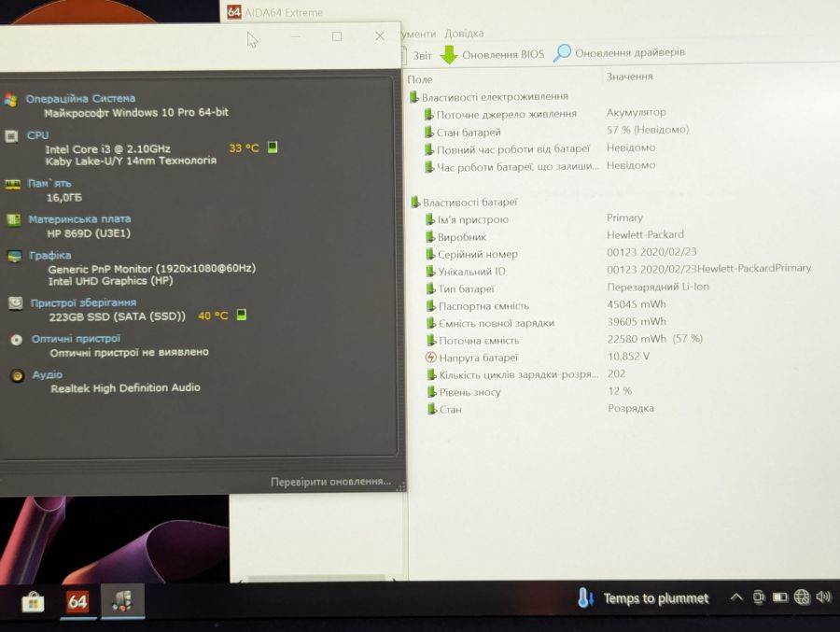
Task: Open the Графіка section link
Action: (50, 256)
